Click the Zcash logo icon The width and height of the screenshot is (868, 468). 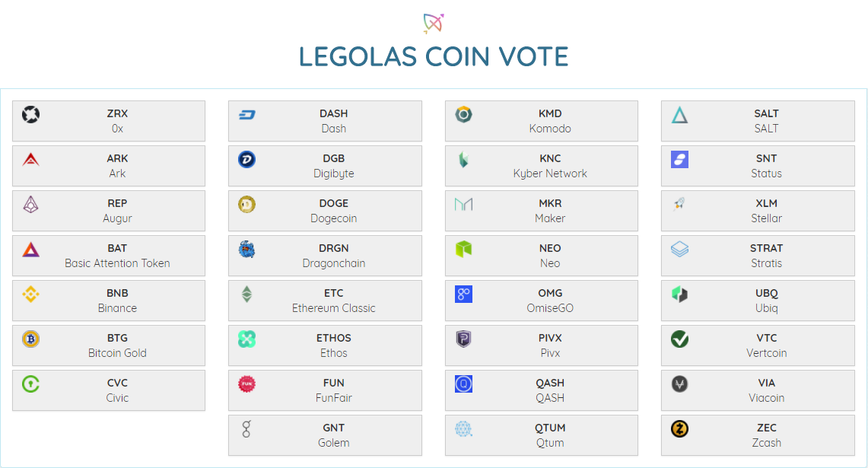pos(680,428)
